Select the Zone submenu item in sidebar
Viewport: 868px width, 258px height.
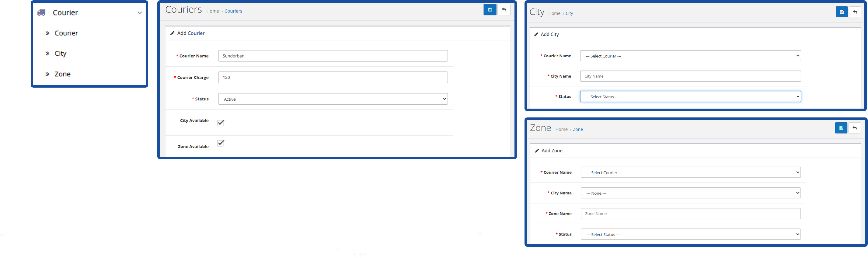(x=63, y=74)
